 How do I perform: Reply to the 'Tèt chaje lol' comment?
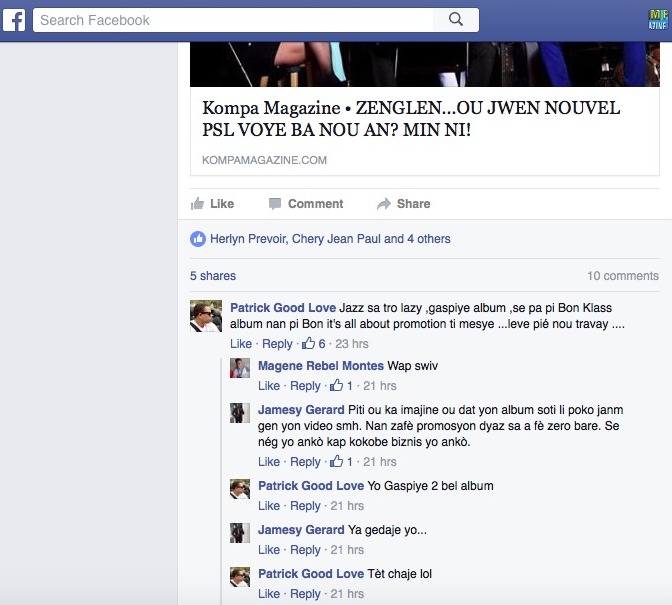[305, 594]
